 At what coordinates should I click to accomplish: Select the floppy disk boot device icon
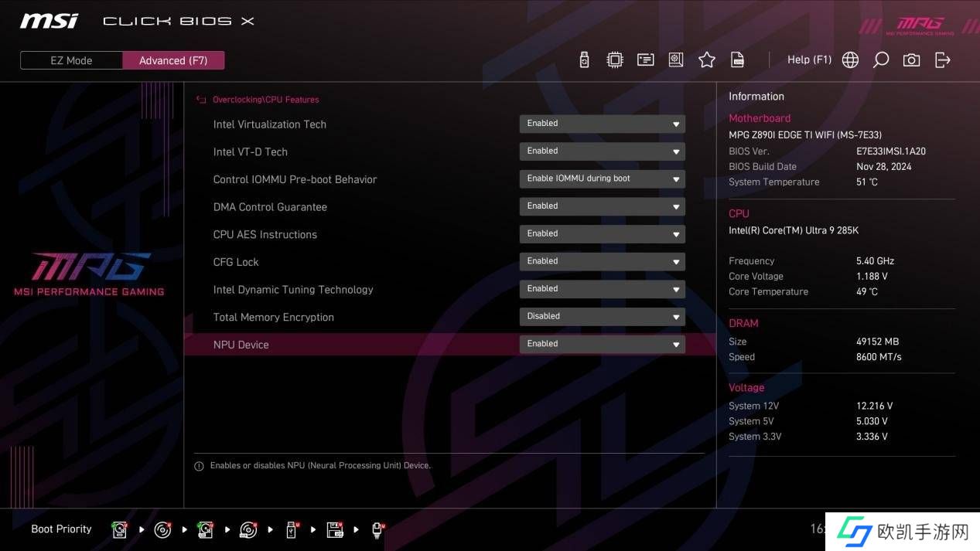click(334, 529)
